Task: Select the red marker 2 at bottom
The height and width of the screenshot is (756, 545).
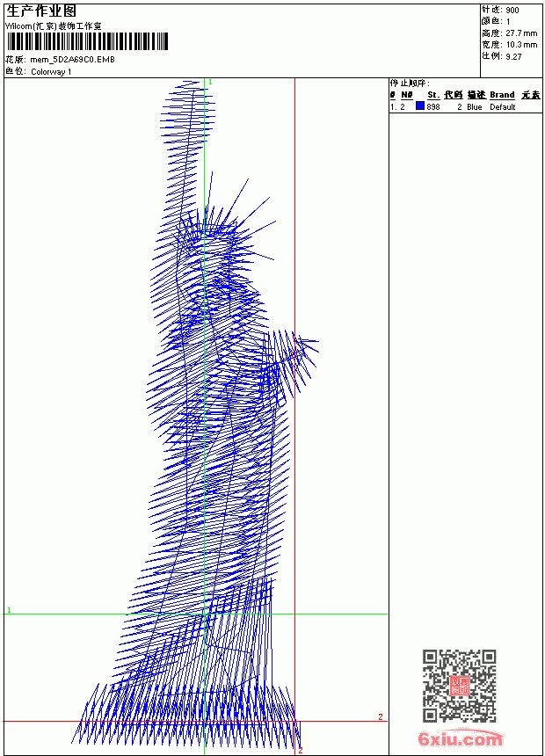Action: pyautogui.click(x=301, y=750)
